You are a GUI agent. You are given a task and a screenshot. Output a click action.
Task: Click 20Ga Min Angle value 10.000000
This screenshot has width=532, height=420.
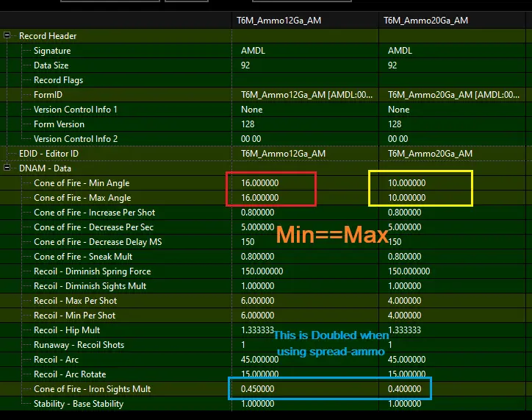pyautogui.click(x=406, y=183)
